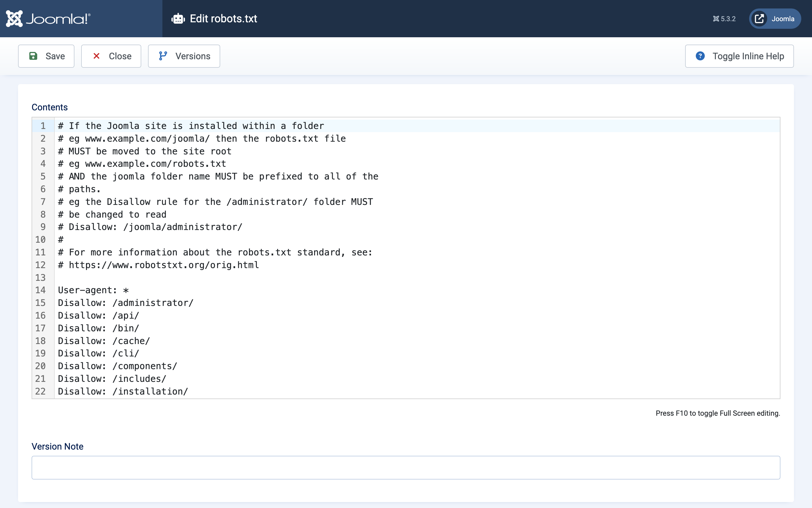Image resolution: width=812 pixels, height=508 pixels.
Task: Click line '# AND the joomla folder name MUST'
Action: [x=218, y=176]
